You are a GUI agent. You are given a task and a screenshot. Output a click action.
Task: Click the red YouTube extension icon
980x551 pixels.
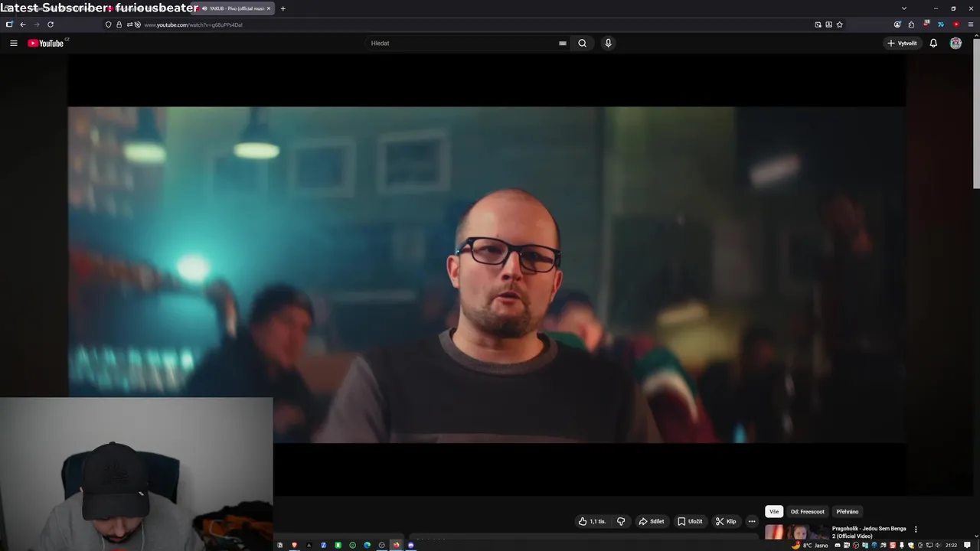point(955,24)
